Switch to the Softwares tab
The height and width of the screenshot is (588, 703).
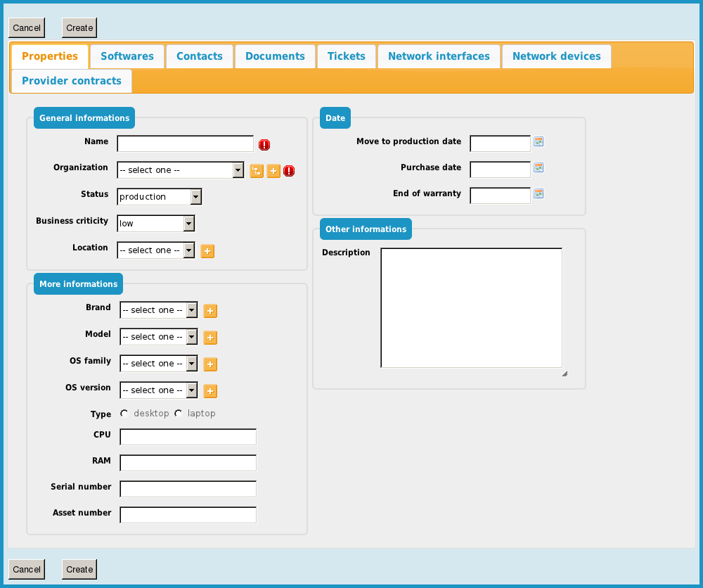click(127, 56)
